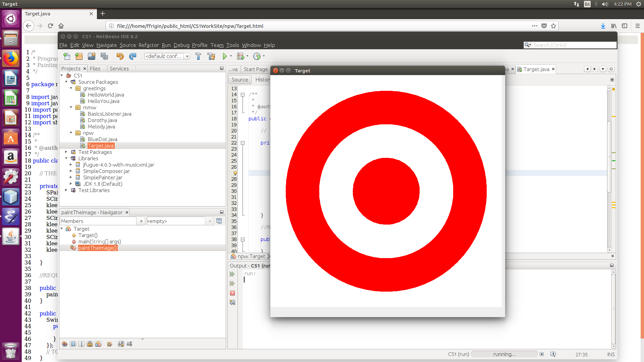Screen dimensions: 644x362
Task: Toggle Sort by Name in the Navigator
Action: click(x=121, y=344)
